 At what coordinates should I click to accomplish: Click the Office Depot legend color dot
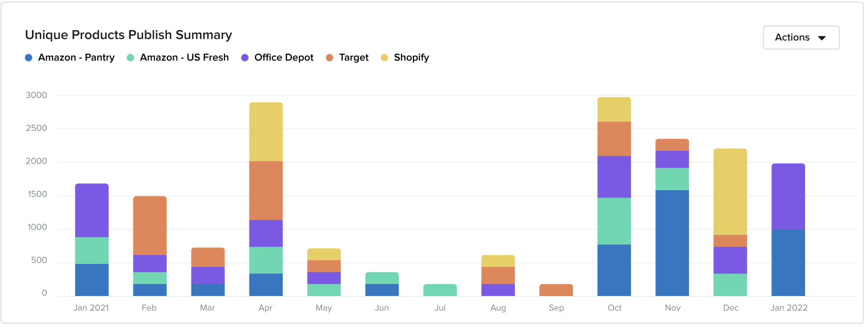tap(244, 58)
